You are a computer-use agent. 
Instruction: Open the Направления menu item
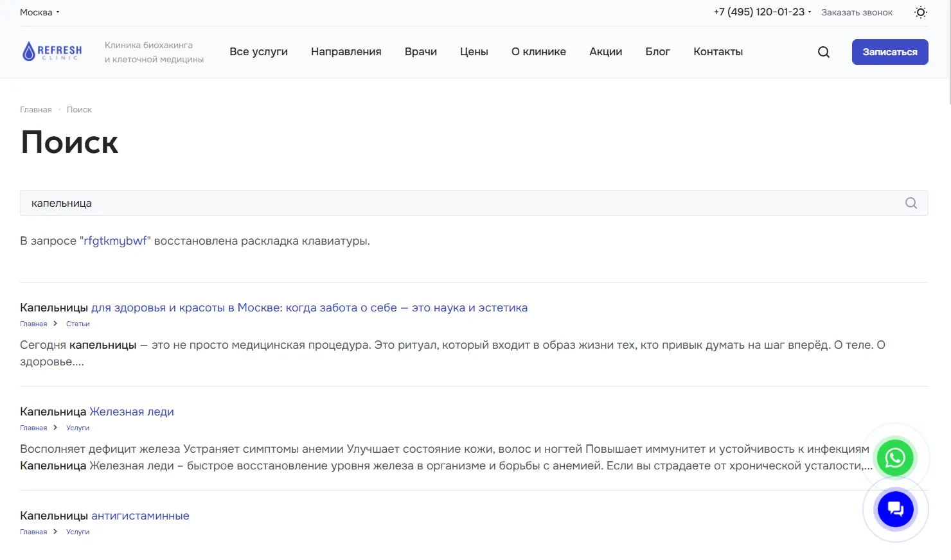346,52
